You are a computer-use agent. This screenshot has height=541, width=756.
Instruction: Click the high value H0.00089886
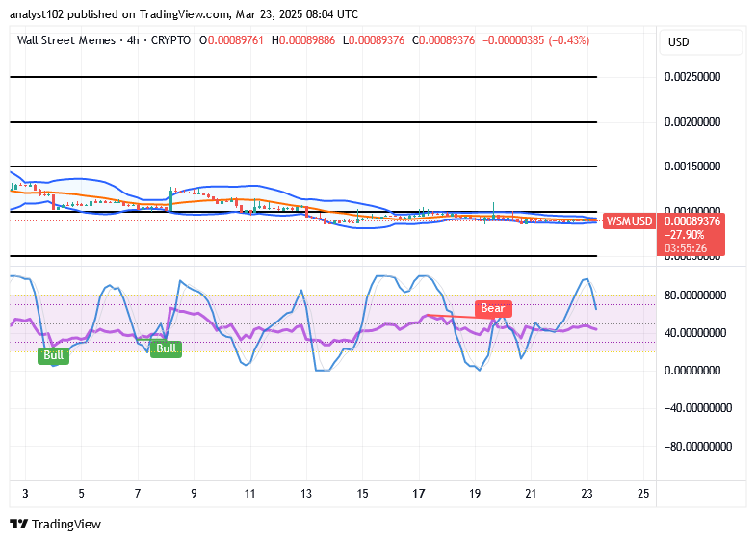[x=303, y=40]
